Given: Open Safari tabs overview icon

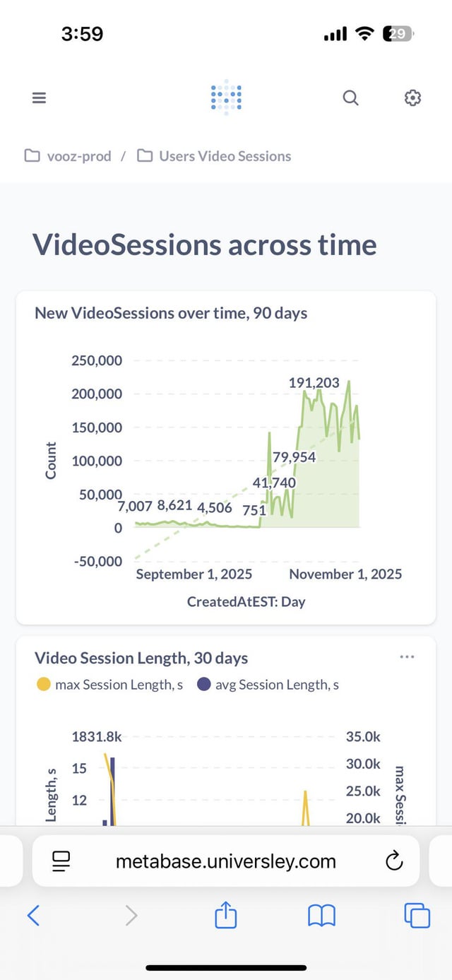Looking at the screenshot, I should click(417, 916).
